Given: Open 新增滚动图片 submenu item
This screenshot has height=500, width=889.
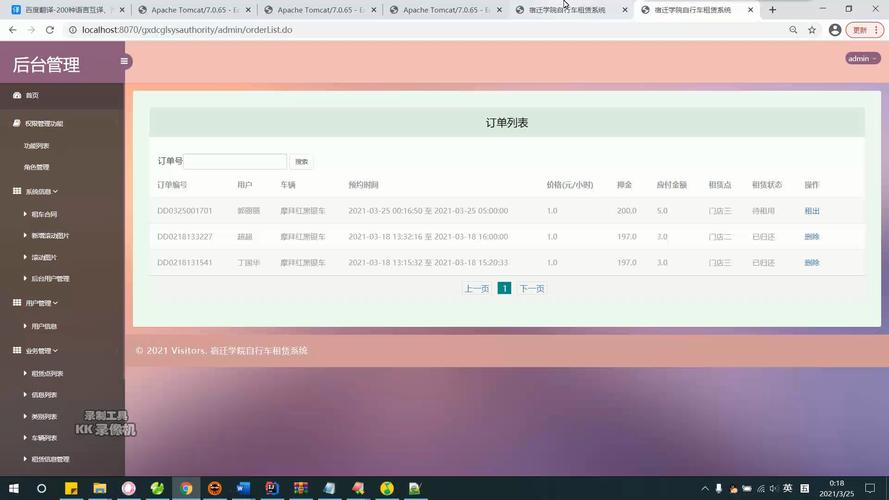Looking at the screenshot, I should [x=50, y=236].
